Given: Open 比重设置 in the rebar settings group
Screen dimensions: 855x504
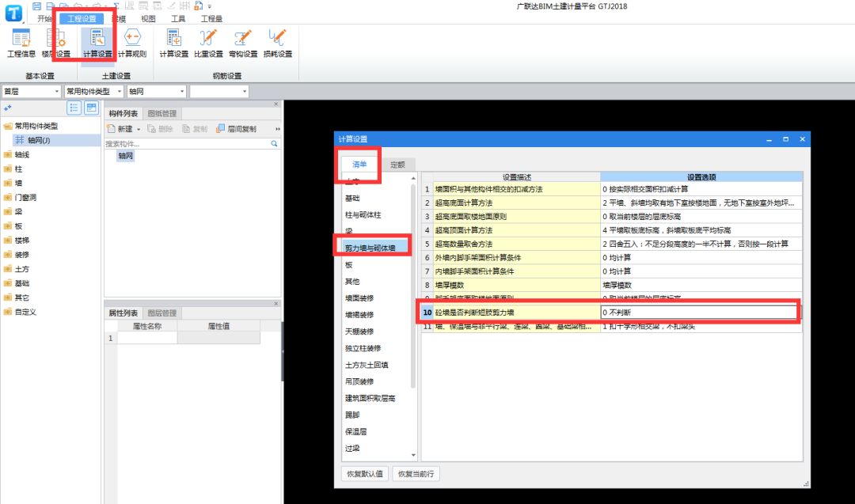Looking at the screenshot, I should [208, 44].
